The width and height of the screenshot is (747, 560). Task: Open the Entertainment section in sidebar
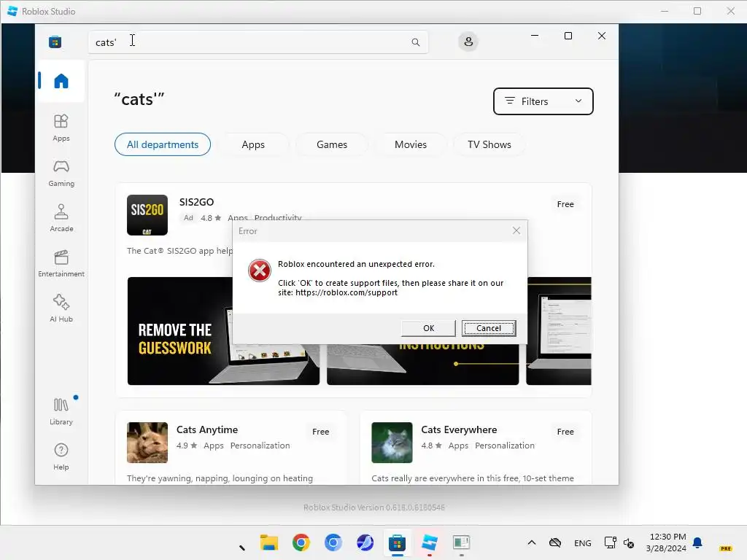(61, 263)
